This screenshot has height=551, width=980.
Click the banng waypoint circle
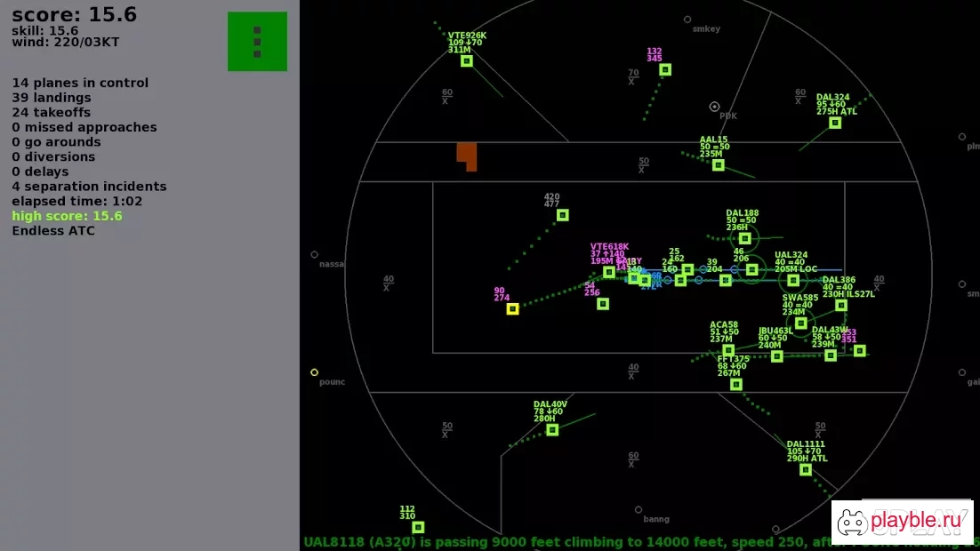639,510
